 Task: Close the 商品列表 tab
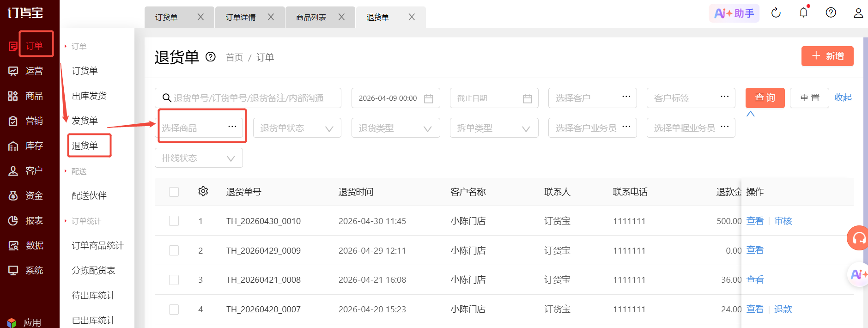[x=342, y=17]
